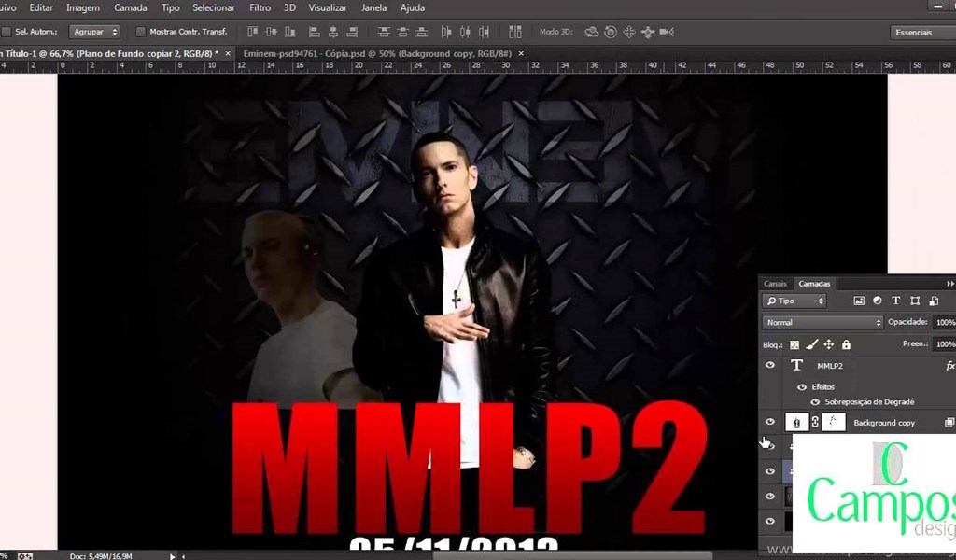The width and height of the screenshot is (956, 560).
Task: Click Distribute Horizontal Centers icon
Action: [465, 32]
